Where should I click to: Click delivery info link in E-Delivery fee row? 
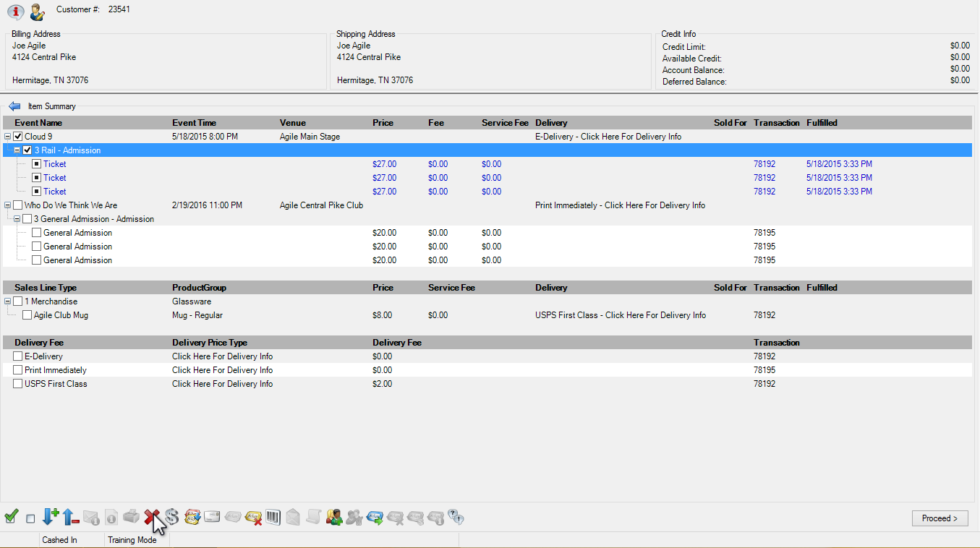click(x=222, y=356)
